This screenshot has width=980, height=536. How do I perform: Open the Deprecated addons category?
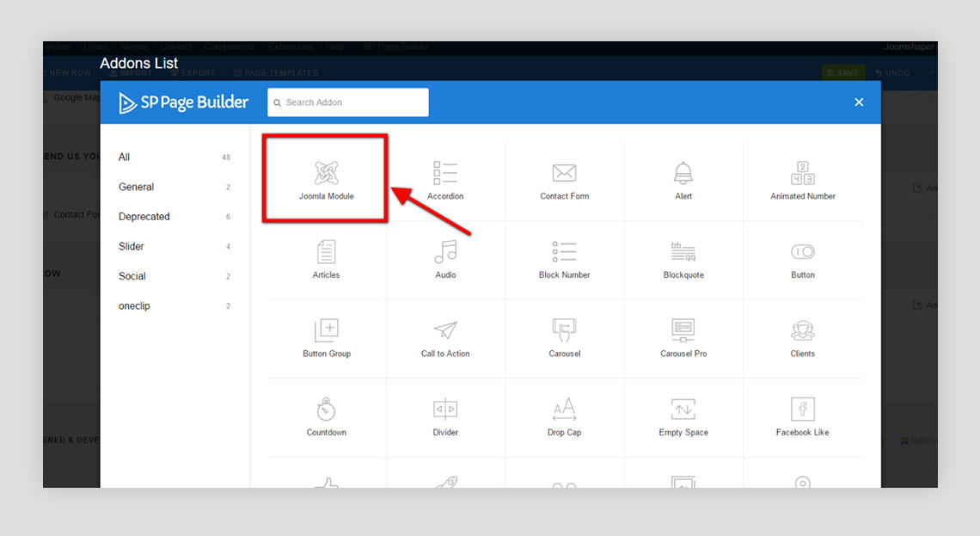144,217
